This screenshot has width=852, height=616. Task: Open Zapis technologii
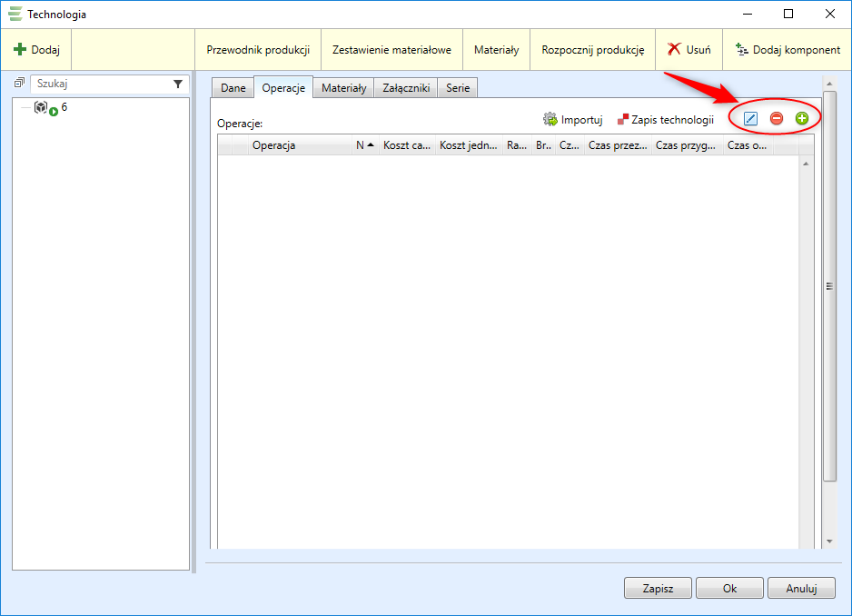point(666,120)
